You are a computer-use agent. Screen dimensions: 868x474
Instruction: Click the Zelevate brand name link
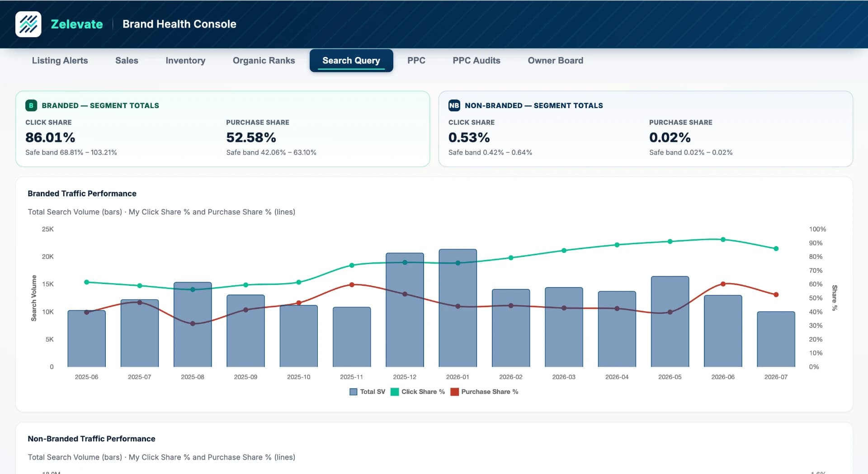click(77, 24)
